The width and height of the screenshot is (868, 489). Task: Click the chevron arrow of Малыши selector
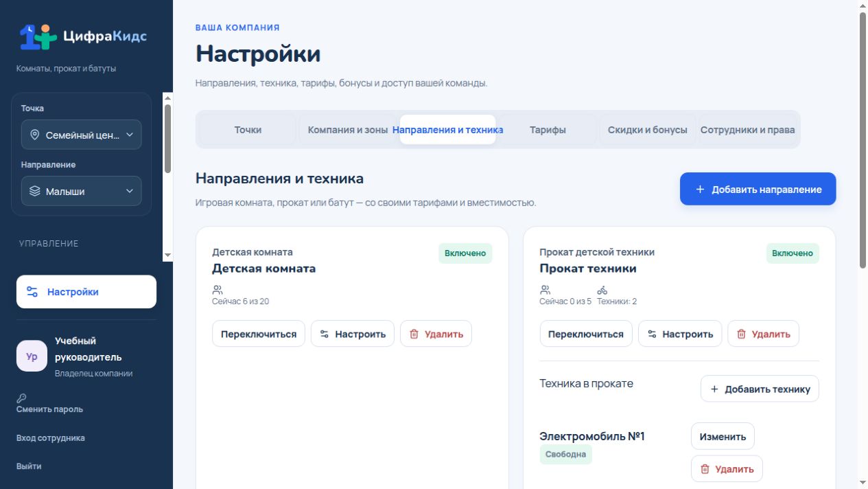point(130,192)
